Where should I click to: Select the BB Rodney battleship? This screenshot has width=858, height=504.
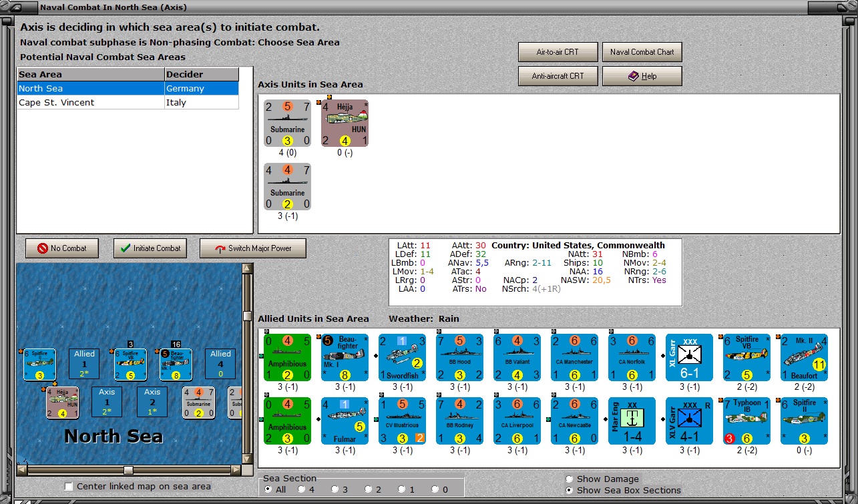(x=459, y=421)
